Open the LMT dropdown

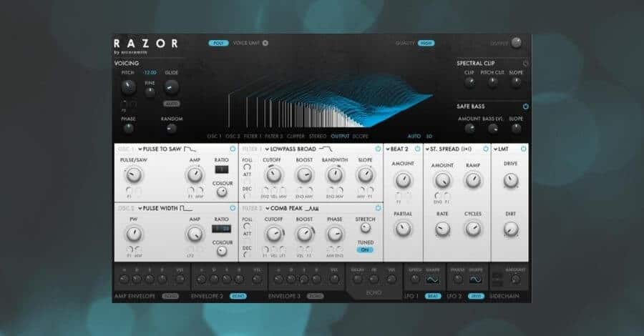(x=501, y=149)
